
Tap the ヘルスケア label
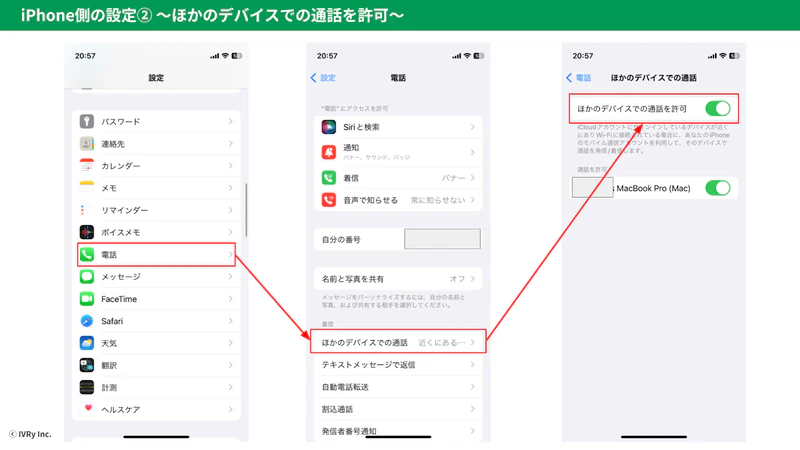120,410
